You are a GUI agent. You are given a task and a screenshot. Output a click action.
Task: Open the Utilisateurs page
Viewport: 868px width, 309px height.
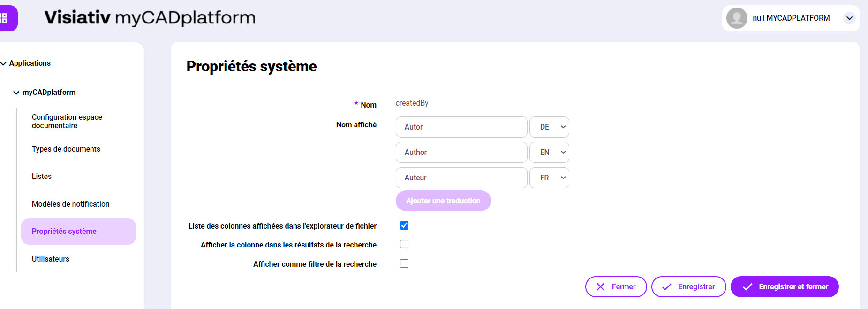pyautogui.click(x=51, y=259)
